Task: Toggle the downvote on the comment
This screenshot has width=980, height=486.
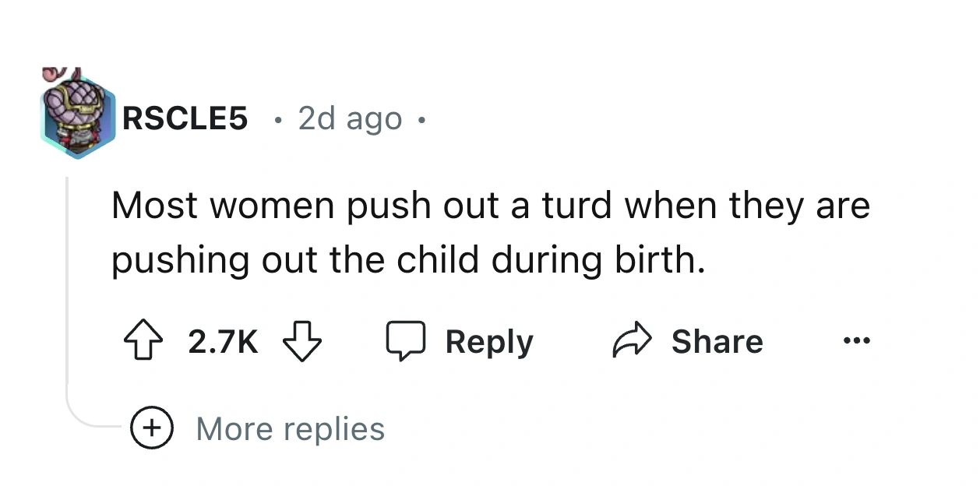Action: (x=304, y=340)
